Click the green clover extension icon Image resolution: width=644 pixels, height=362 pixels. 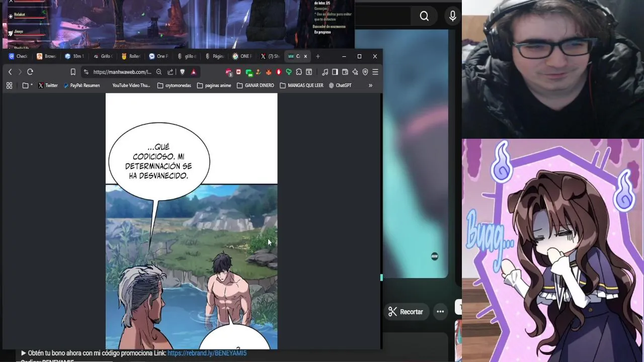click(x=289, y=72)
